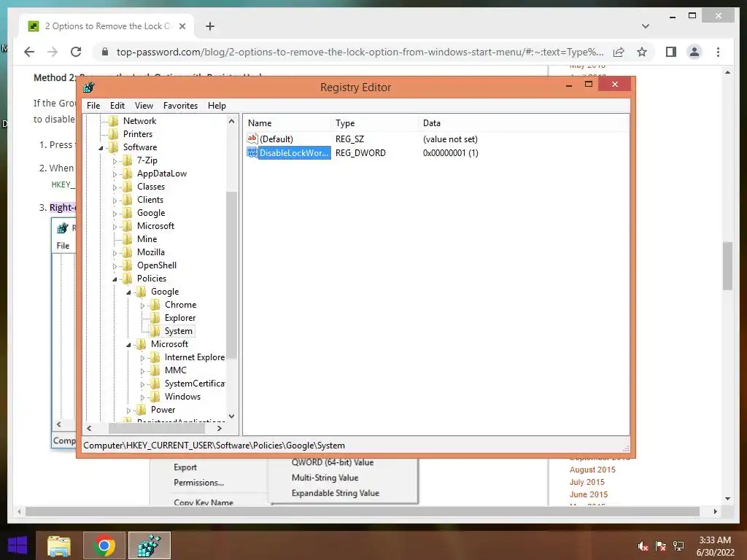Click the taskbar clock showing 3:33 AM
747x560 pixels.
715,546
